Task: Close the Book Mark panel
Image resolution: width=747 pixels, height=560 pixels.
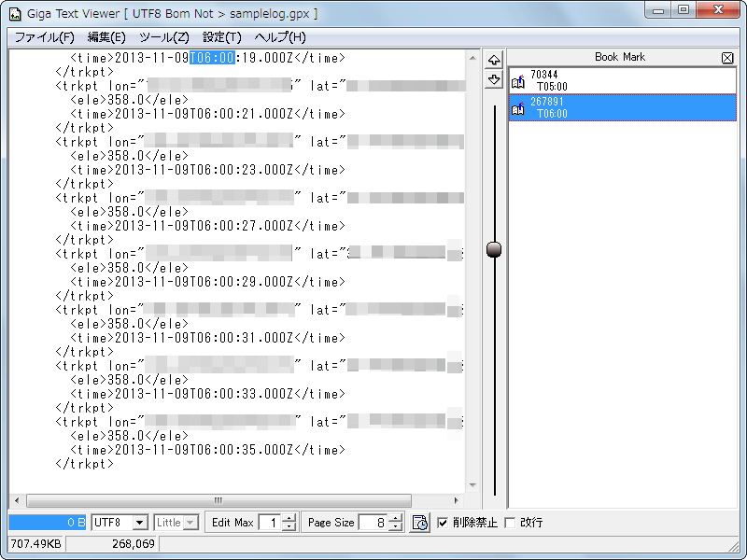Action: tap(727, 58)
